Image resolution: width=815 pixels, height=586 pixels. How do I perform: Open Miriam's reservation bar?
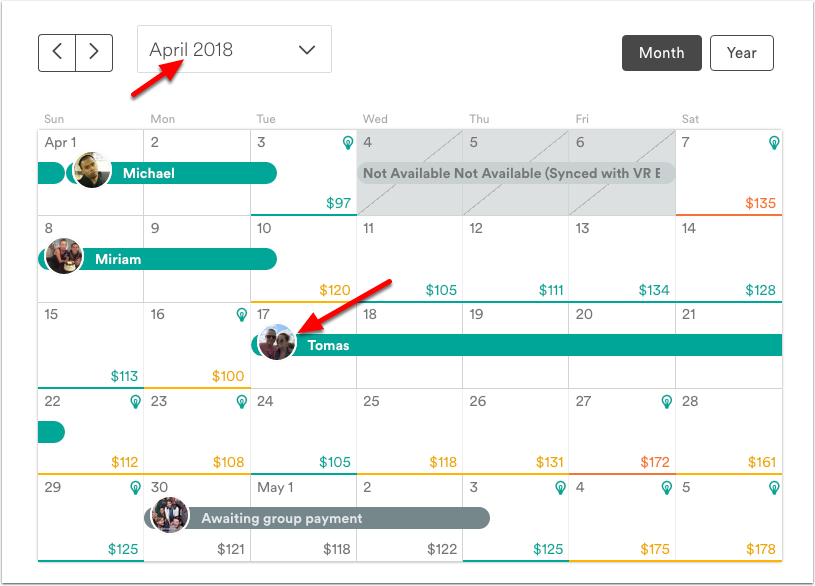click(157, 259)
